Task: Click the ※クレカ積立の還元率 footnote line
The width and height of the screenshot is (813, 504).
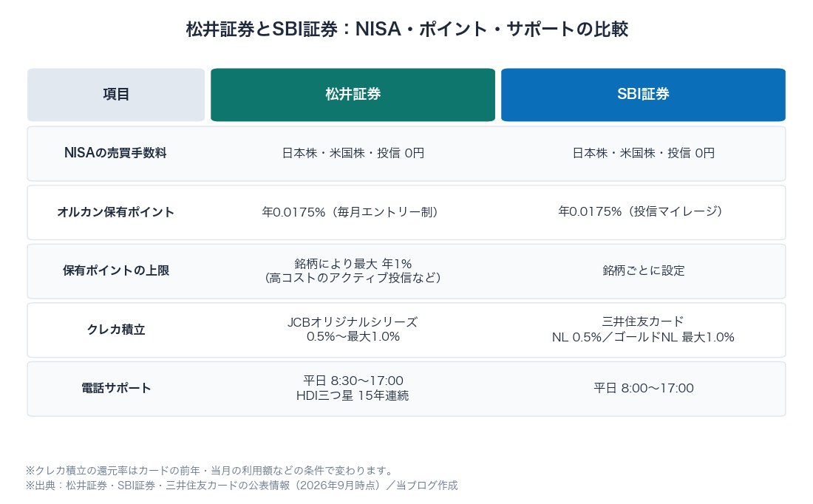Action: point(211,471)
